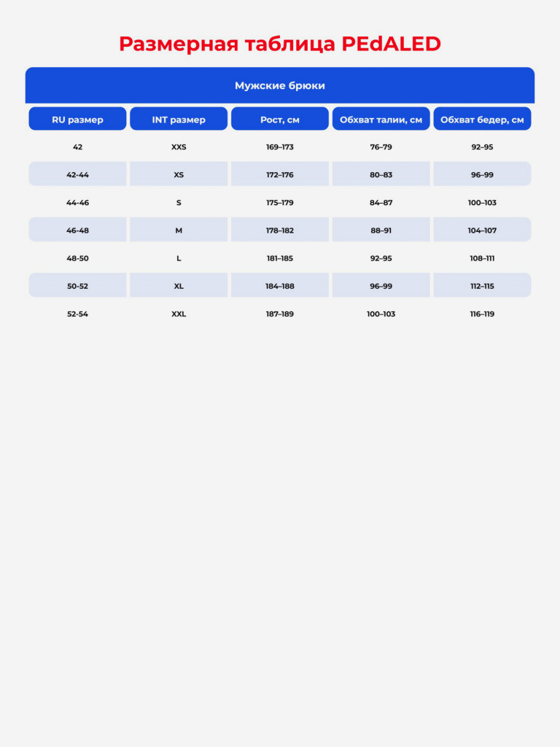Click the 'RU размер' column header

click(x=77, y=119)
